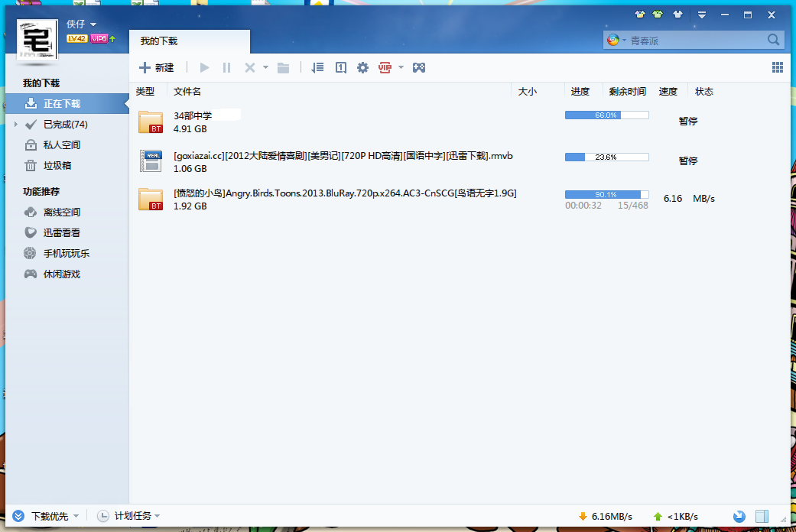This screenshot has width=796, height=532.
Task: Click the 66.0% progress bar
Action: point(606,115)
